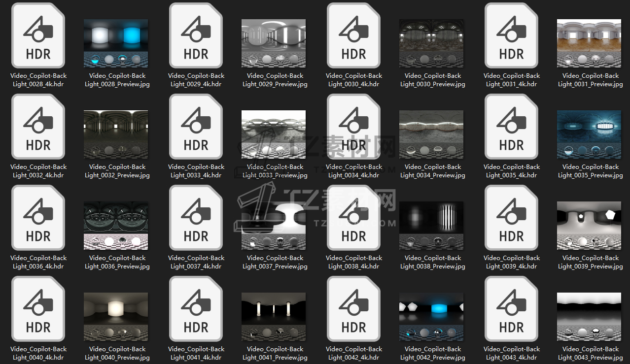Click the file name text BackLight_0043_Preview.jpg
The height and width of the screenshot is (364, 630).
tap(591, 353)
